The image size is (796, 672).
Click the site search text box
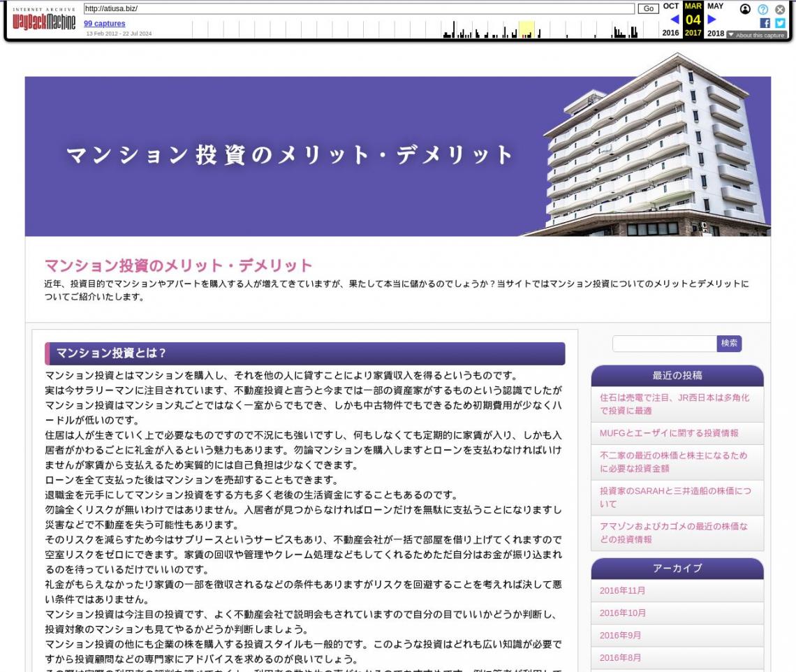coord(664,344)
